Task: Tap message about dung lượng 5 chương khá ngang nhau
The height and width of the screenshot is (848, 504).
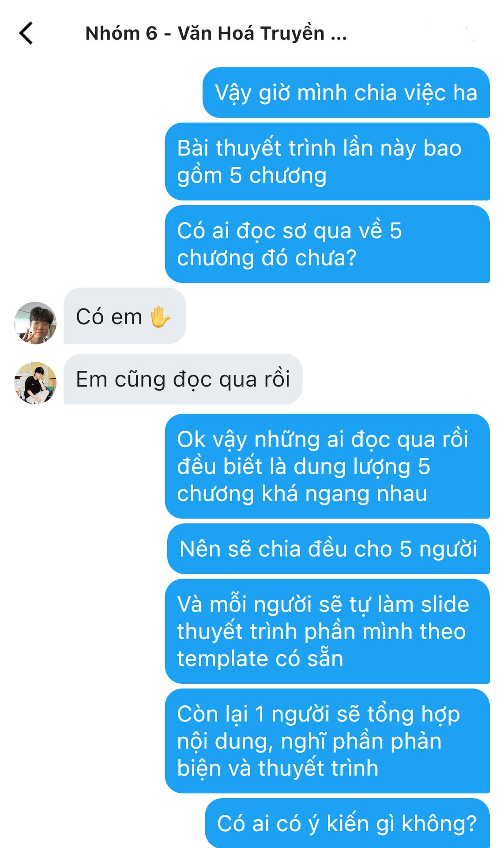Action: pyautogui.click(x=327, y=466)
